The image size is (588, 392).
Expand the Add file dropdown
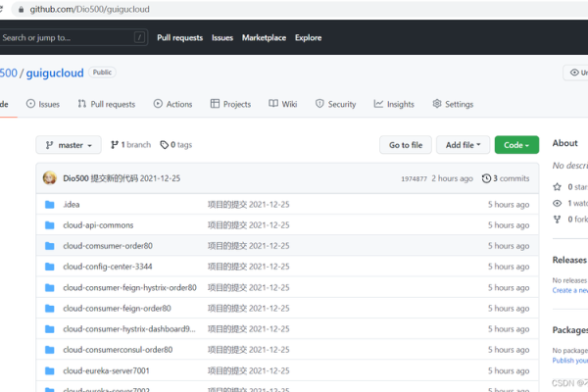(x=464, y=145)
